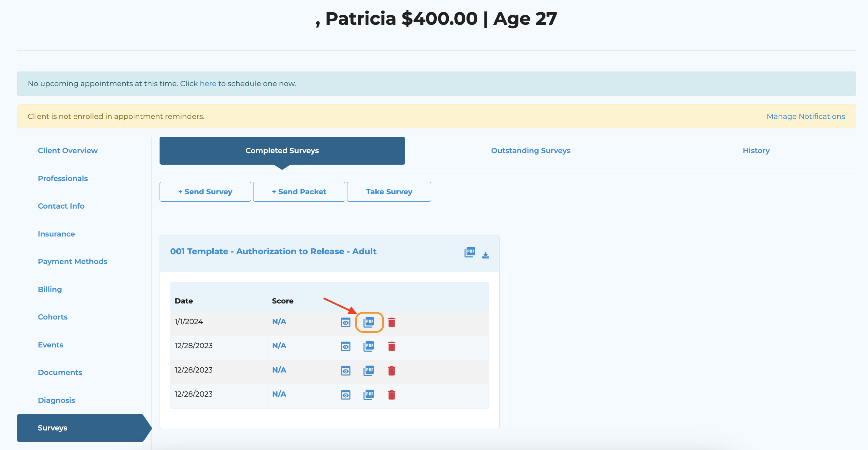Click the + Send Packet button
This screenshot has width=868, height=450.
pos(299,192)
